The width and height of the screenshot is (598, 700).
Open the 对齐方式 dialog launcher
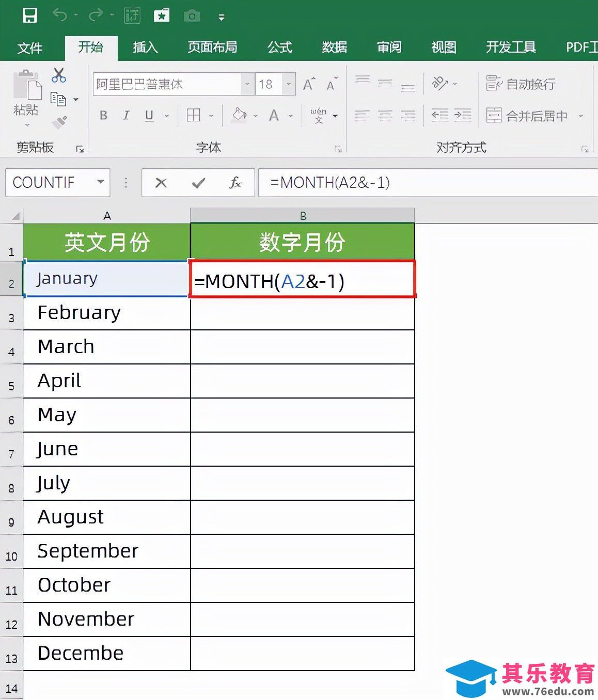pos(585,149)
